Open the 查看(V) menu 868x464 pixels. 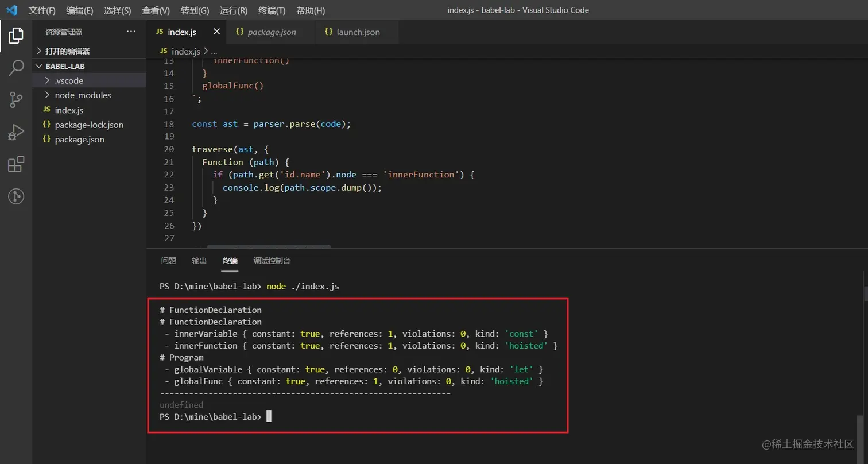tap(156, 10)
